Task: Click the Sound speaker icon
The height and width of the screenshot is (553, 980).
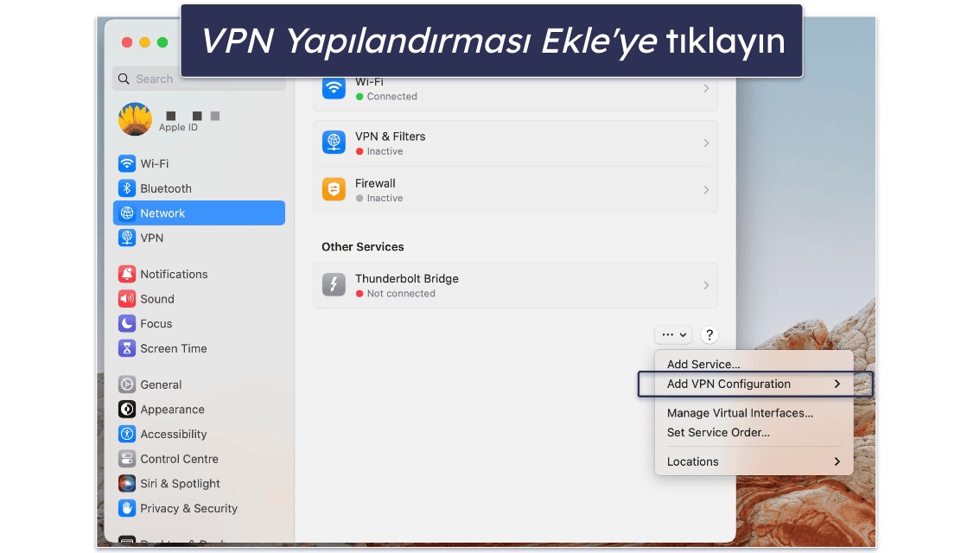Action: pyautogui.click(x=127, y=299)
